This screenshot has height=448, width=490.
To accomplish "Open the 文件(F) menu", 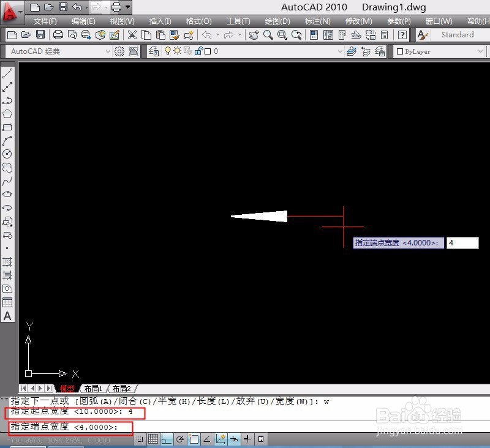I will tap(45, 21).
